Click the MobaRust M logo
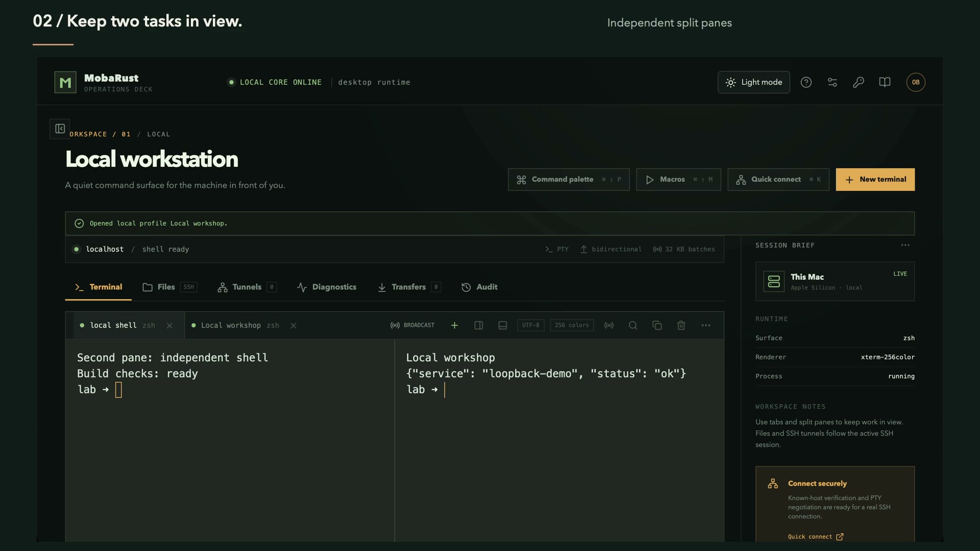This screenshot has width=980, height=551. tap(65, 82)
